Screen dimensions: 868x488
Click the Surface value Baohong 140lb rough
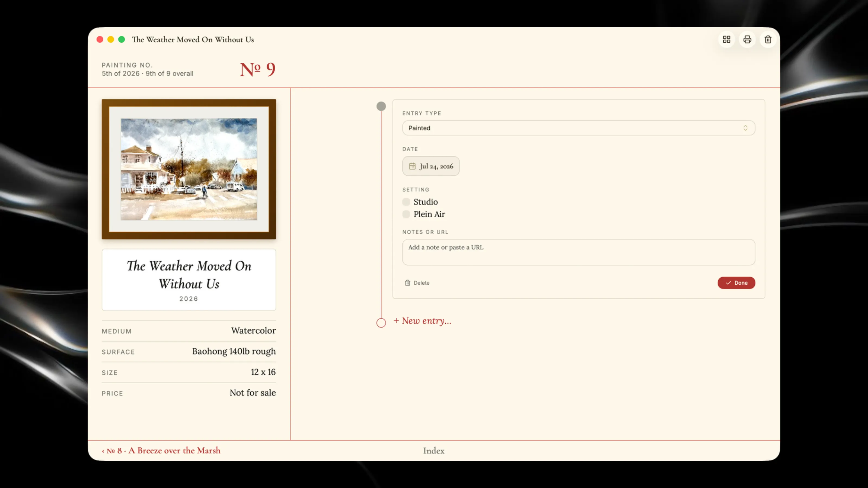click(x=234, y=351)
